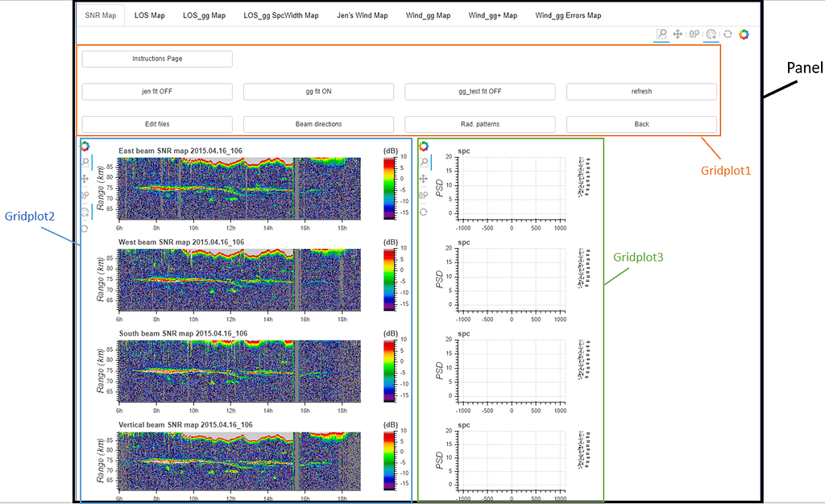Click the Beam directions button
Screen dimensions: 825x504
(318, 124)
